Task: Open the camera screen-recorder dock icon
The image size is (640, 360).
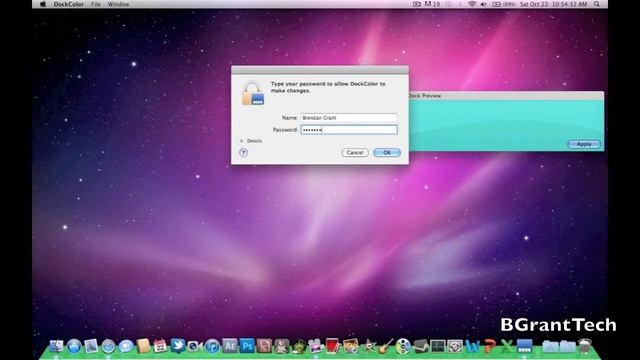Action: pos(195,346)
